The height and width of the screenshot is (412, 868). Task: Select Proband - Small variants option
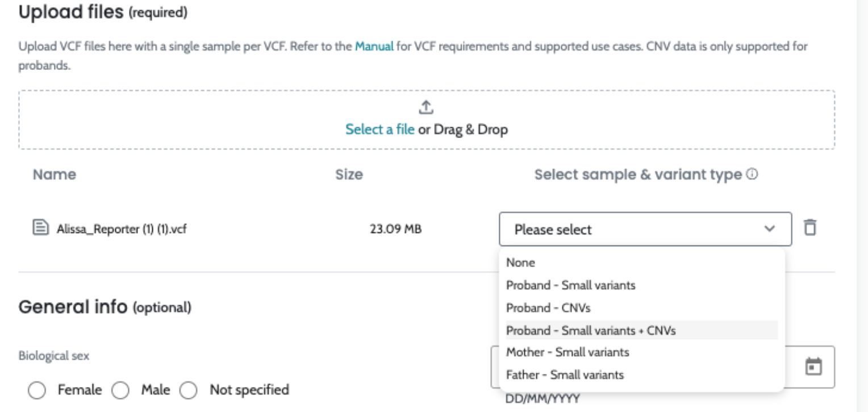coord(570,285)
